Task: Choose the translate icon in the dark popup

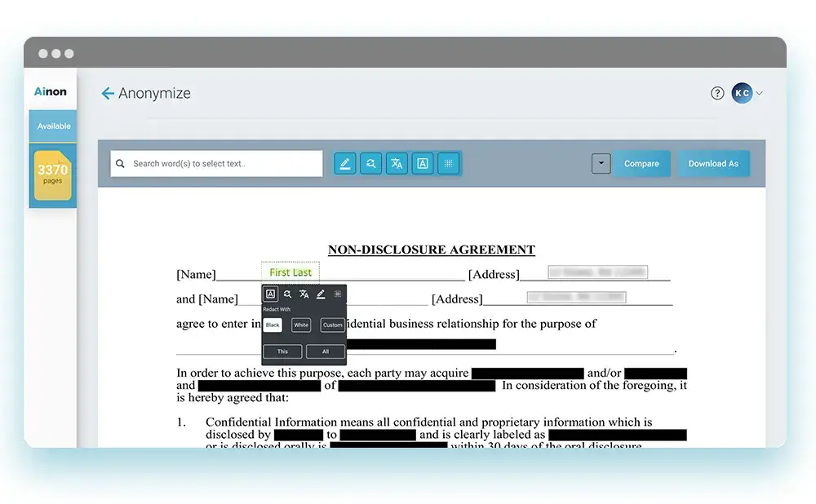Action: [304, 294]
